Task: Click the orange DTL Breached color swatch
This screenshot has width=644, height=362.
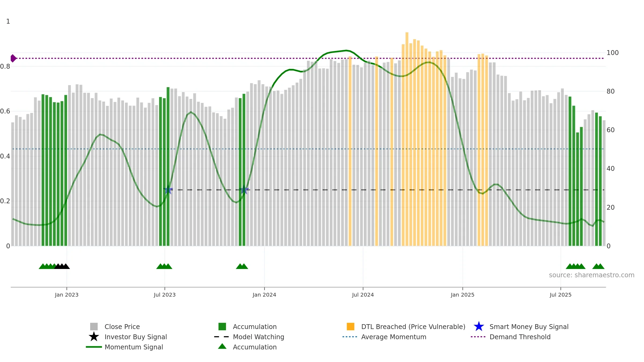Action: [350, 327]
